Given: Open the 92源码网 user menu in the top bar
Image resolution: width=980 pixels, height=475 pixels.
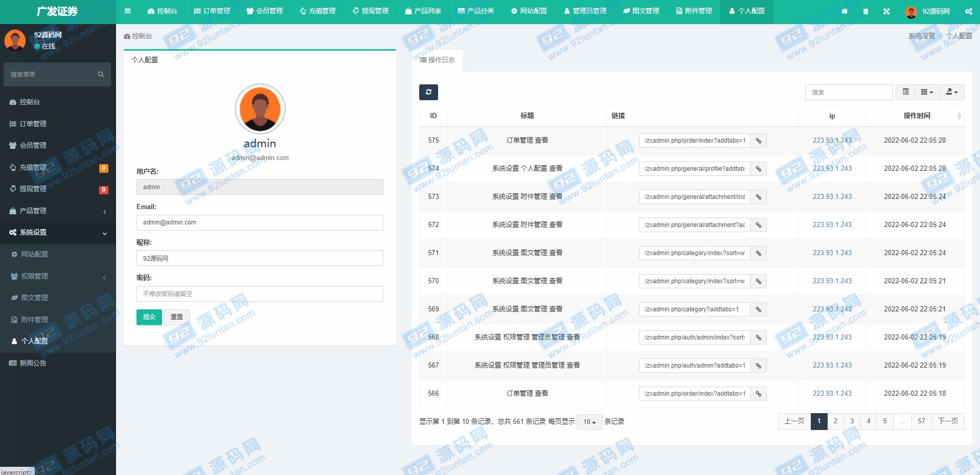Looking at the screenshot, I should [928, 11].
